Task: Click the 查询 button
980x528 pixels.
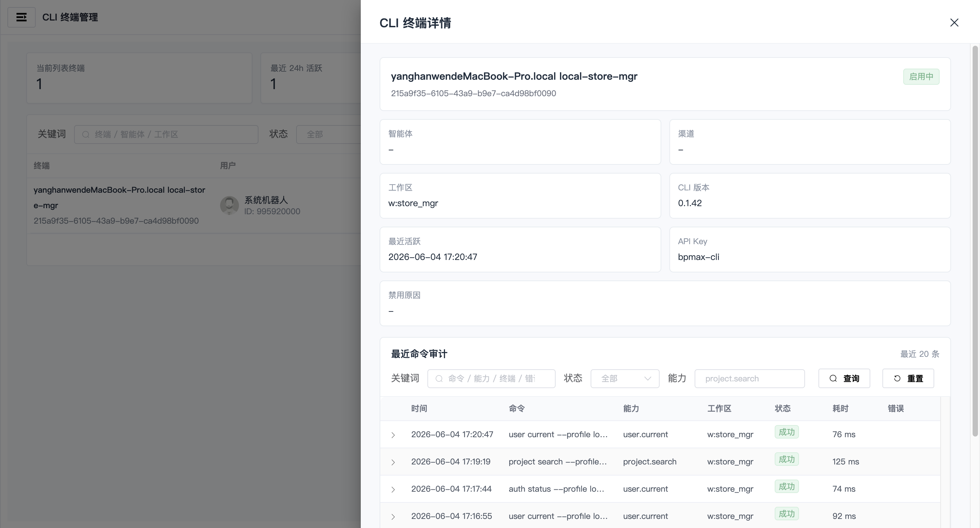Action: pos(844,379)
